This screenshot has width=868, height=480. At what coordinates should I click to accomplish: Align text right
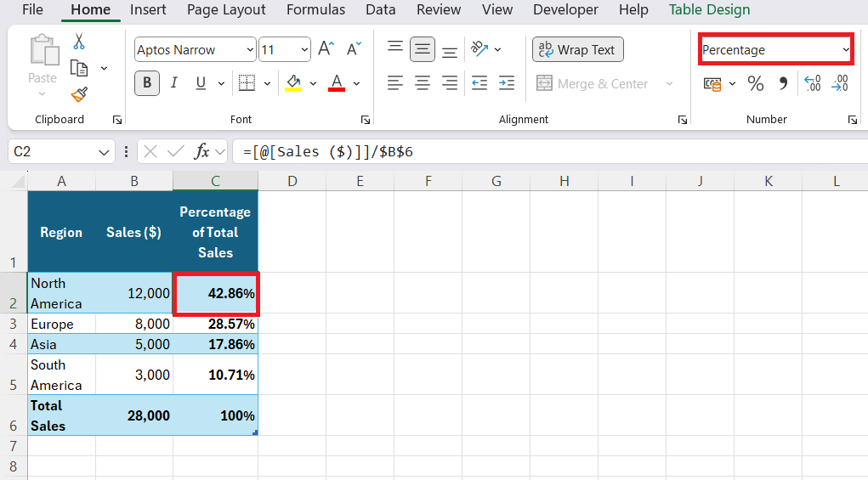450,83
